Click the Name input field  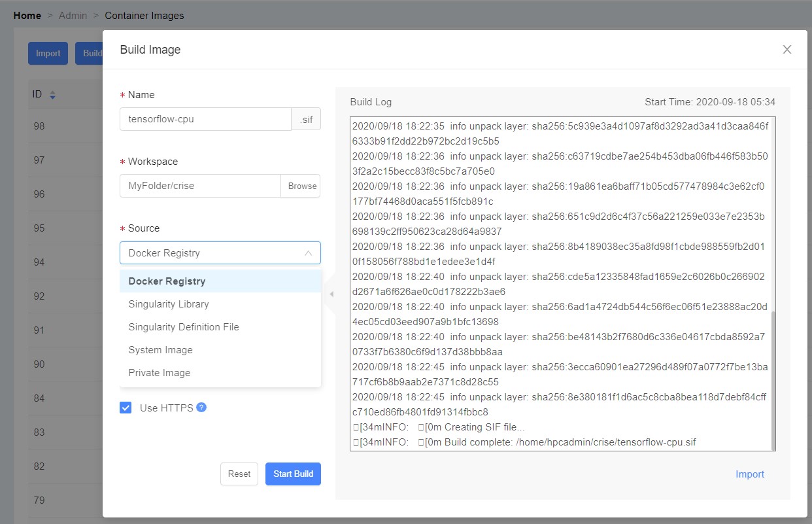click(x=205, y=119)
